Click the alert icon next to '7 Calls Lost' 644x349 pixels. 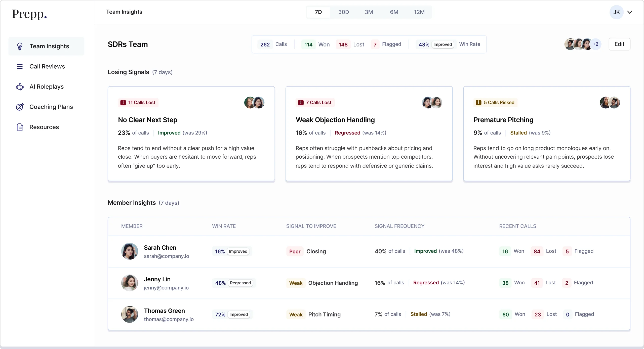point(301,102)
